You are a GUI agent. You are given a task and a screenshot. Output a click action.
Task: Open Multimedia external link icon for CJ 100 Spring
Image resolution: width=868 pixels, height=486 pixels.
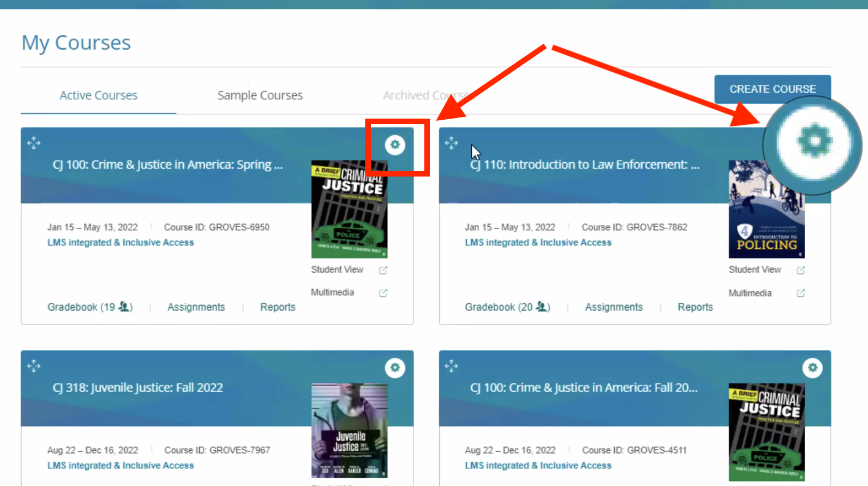tap(383, 293)
